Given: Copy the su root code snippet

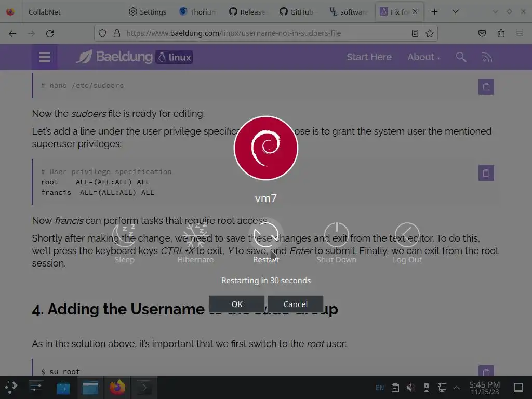Looking at the screenshot, I should click(x=486, y=371).
